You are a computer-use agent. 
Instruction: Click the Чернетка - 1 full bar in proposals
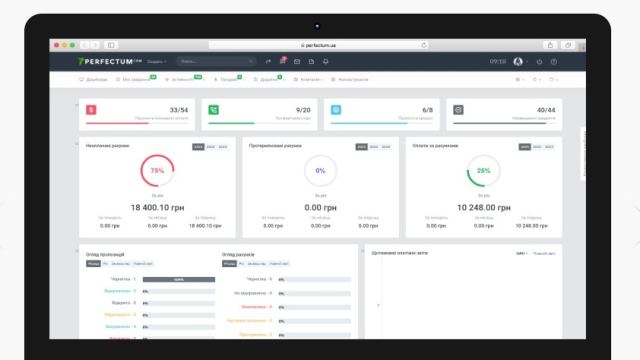[179, 280]
